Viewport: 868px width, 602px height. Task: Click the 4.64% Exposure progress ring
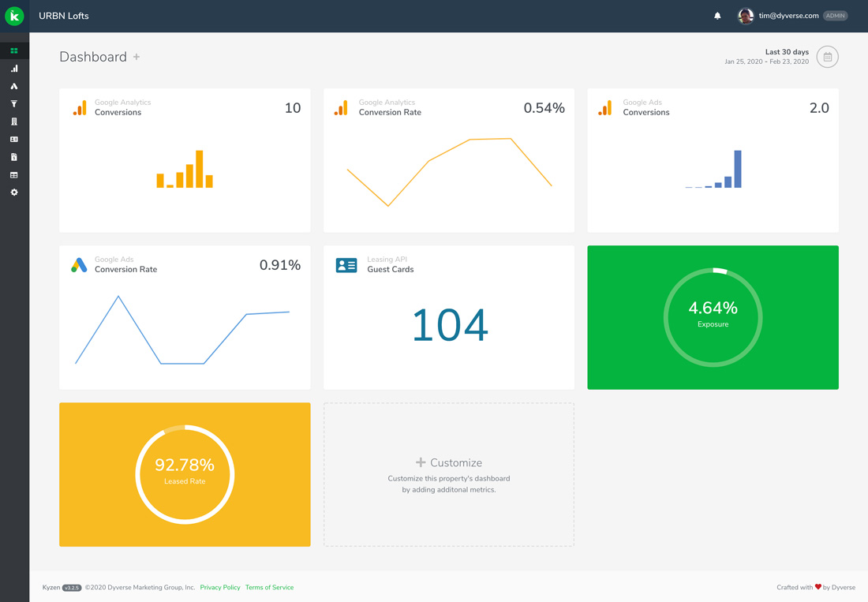pyautogui.click(x=713, y=317)
